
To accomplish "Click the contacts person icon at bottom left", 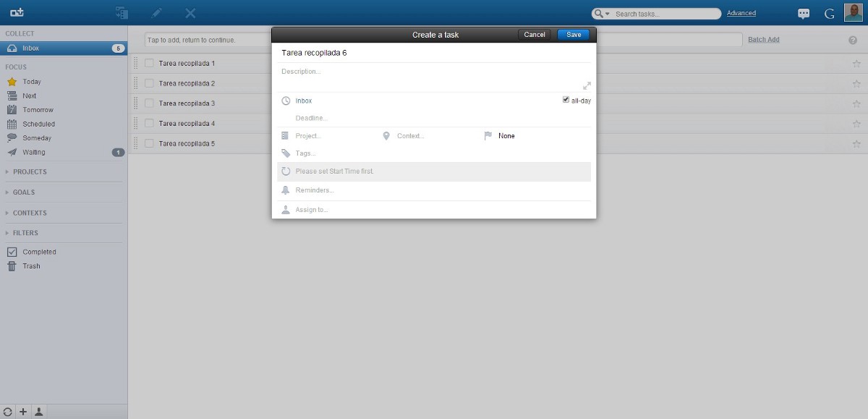I will (x=39, y=412).
